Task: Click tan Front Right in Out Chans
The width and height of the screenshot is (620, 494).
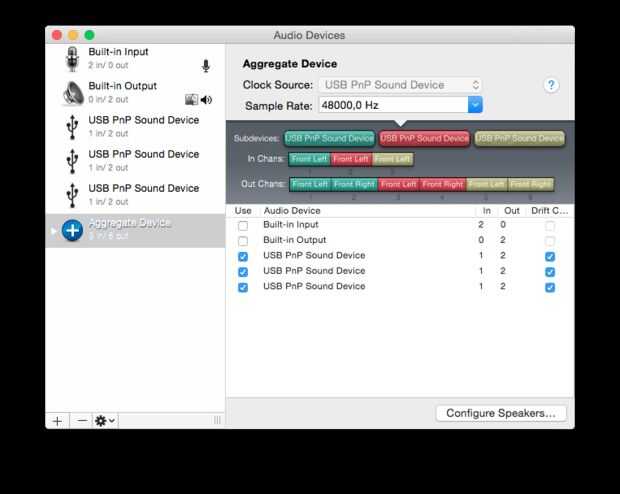Action: [x=531, y=184]
